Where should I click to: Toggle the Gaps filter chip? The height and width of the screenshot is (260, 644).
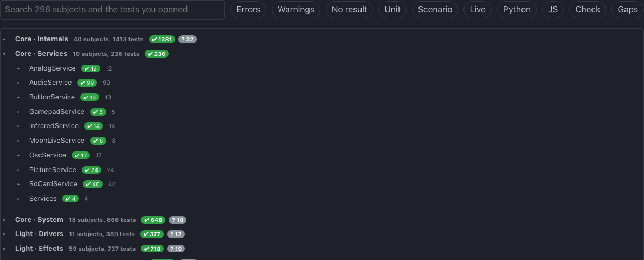(x=628, y=9)
